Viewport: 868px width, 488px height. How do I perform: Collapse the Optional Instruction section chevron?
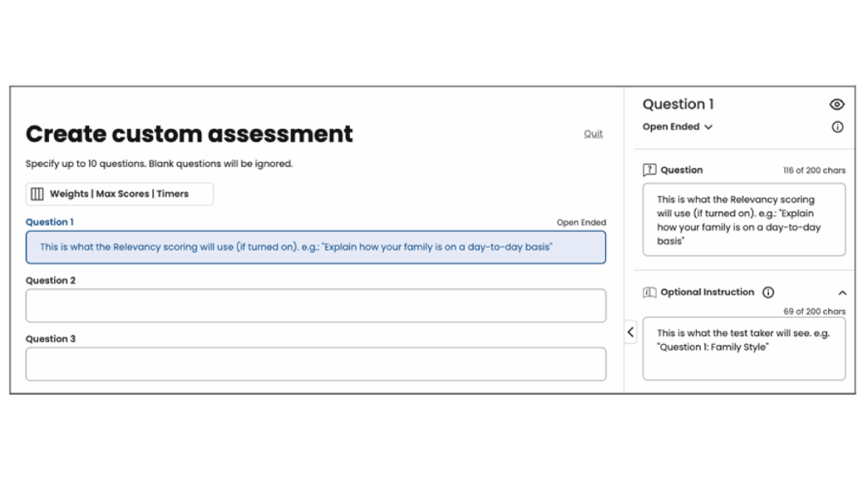[842, 293]
